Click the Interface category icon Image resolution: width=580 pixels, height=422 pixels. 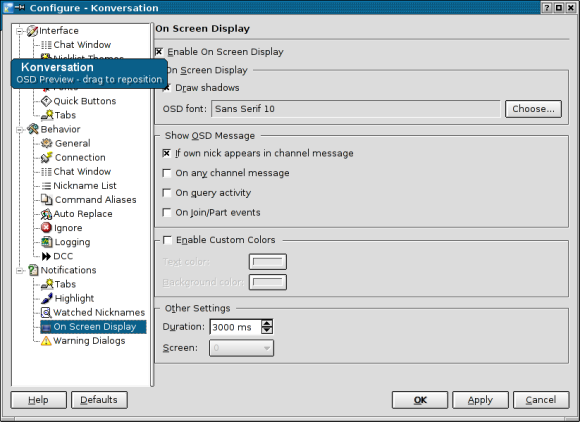click(32, 31)
